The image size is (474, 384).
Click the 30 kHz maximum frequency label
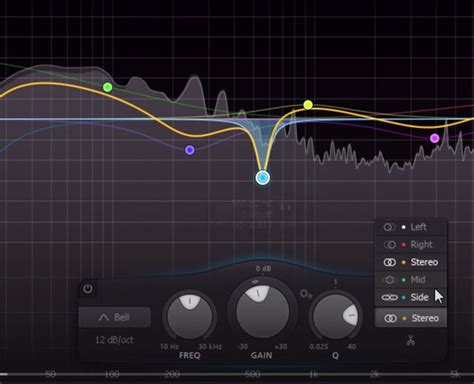pyautogui.click(x=210, y=347)
